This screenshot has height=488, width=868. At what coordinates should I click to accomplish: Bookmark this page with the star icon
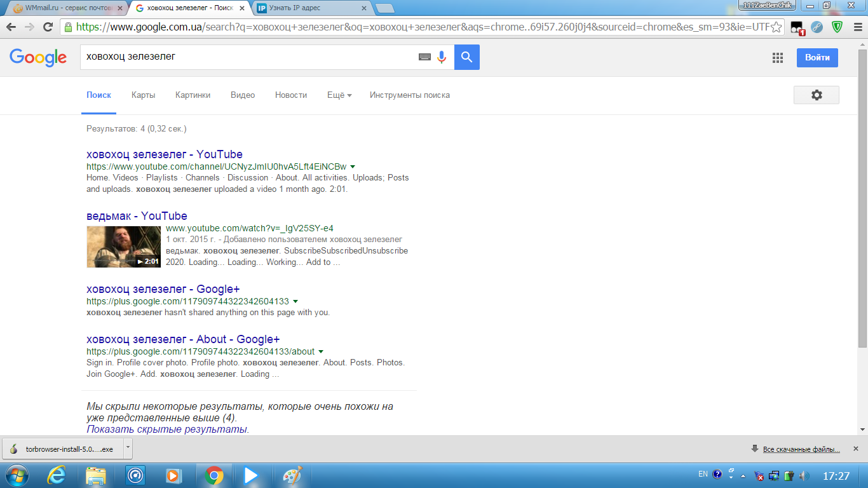(776, 27)
